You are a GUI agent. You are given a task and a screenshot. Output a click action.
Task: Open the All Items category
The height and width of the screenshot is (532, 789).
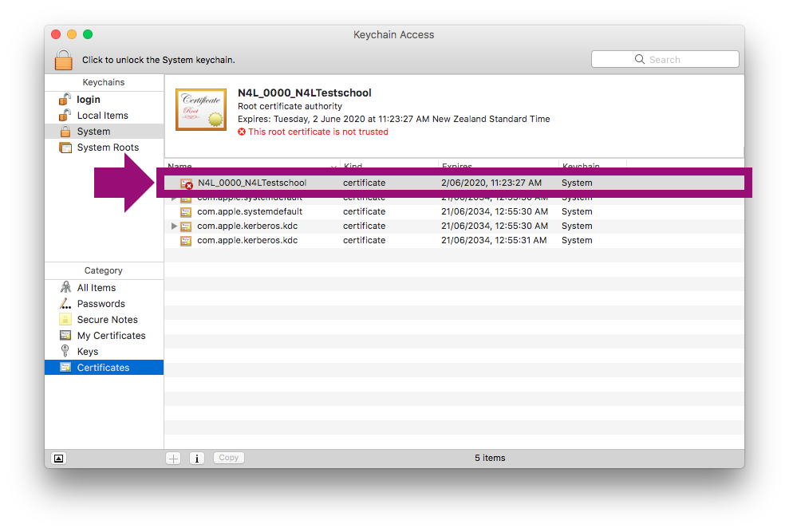[x=96, y=288]
